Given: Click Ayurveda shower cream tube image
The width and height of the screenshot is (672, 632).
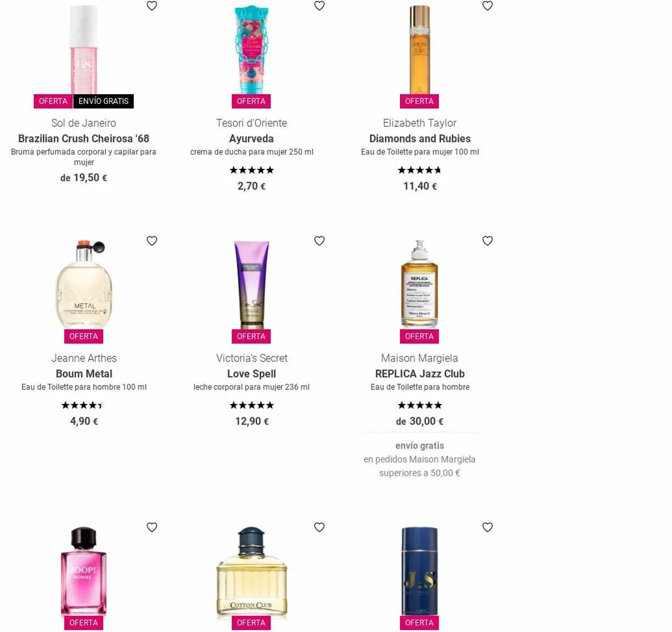Looking at the screenshot, I should (252, 49).
